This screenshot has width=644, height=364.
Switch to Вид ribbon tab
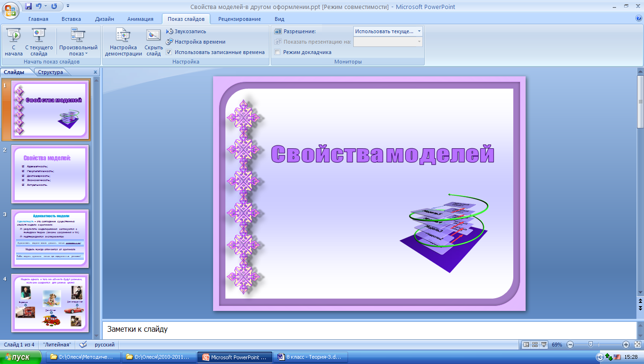coord(279,19)
